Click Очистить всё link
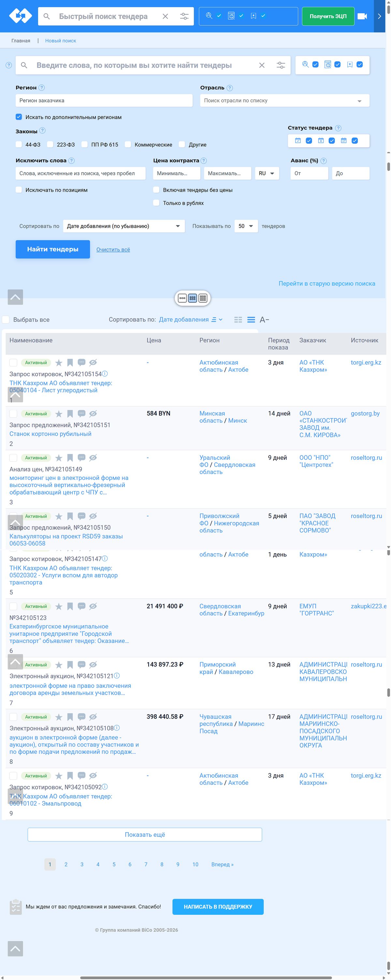This screenshot has width=391, height=980. 113,250
